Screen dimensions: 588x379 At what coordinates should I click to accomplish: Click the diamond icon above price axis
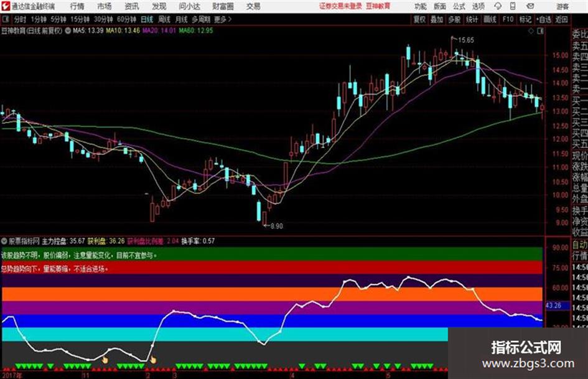click(531, 31)
